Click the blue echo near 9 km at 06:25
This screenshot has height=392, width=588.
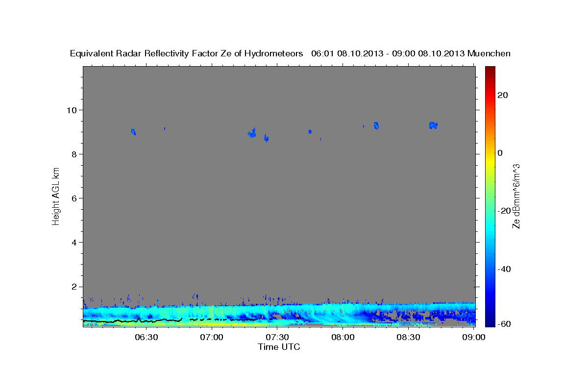pyautogui.click(x=133, y=132)
